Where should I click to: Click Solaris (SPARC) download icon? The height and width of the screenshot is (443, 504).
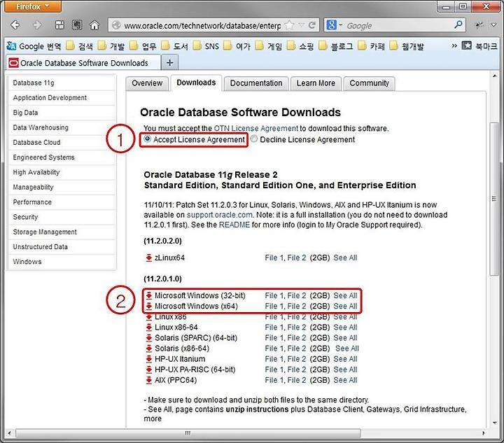click(x=148, y=338)
